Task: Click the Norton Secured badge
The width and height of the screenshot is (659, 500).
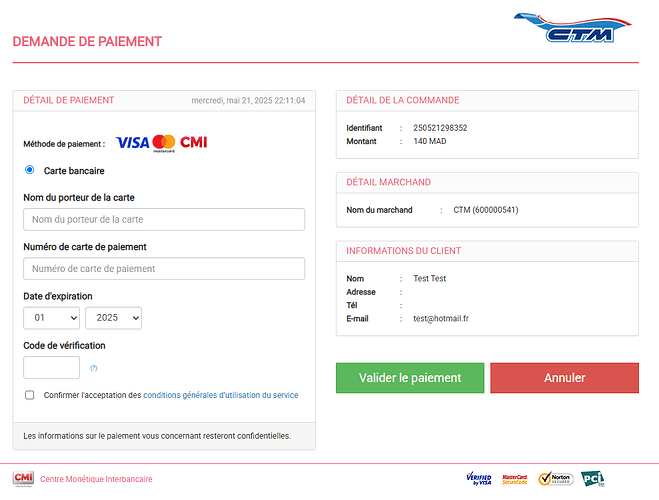Action: click(x=556, y=479)
